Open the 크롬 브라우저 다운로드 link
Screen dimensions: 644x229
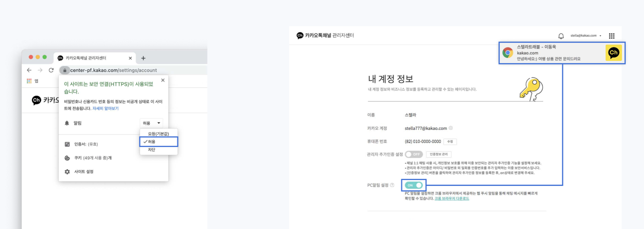[x=452, y=198]
